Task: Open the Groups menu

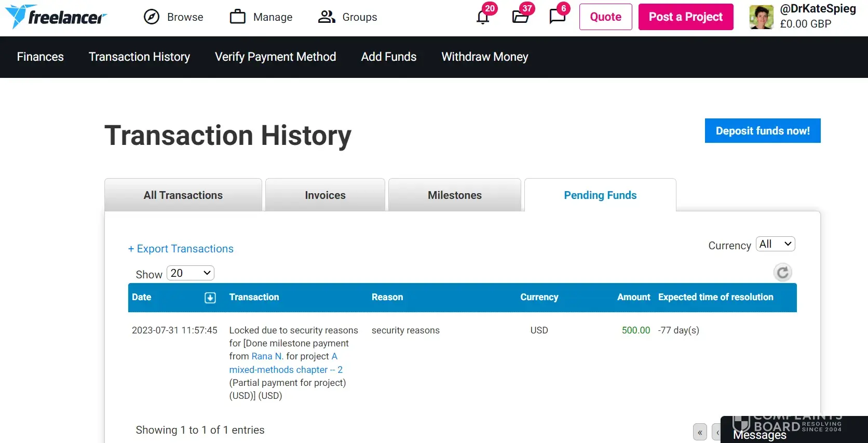Action: [x=348, y=17]
